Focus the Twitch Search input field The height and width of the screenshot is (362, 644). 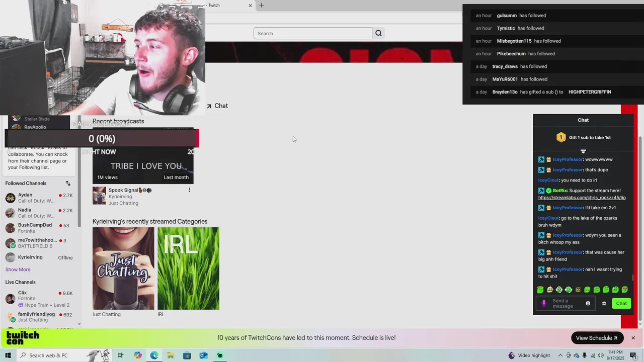(313, 33)
